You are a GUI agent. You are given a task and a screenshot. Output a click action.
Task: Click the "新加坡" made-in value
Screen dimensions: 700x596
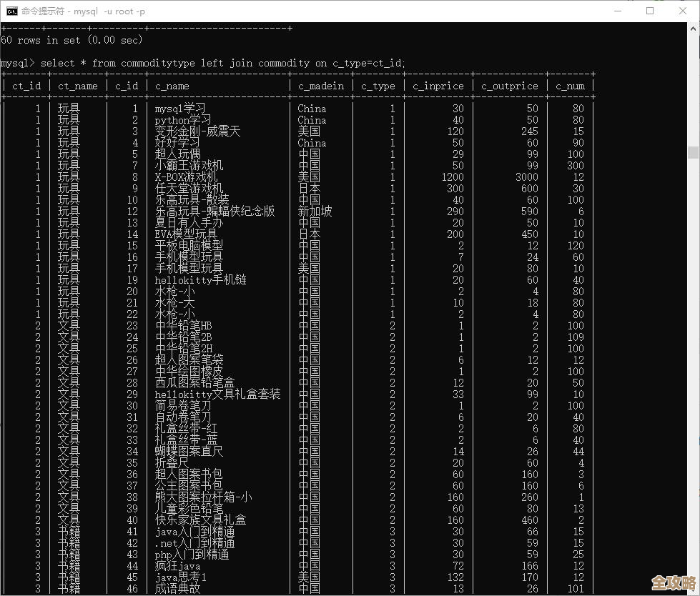tap(315, 212)
